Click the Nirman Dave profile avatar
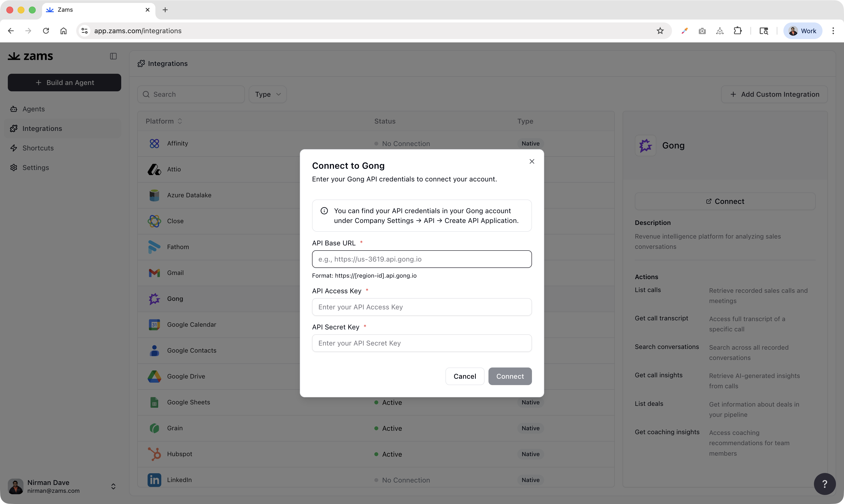Viewport: 844px width, 504px height. 16,486
